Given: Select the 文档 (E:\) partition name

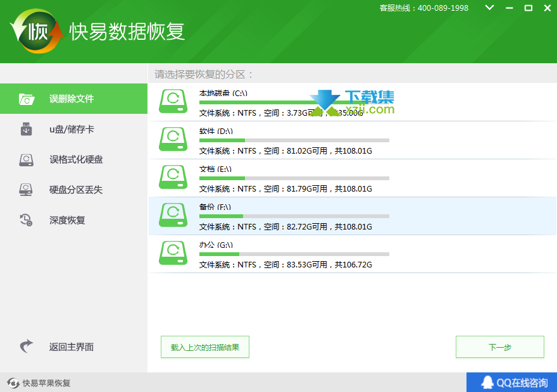Looking at the screenshot, I should point(215,169).
